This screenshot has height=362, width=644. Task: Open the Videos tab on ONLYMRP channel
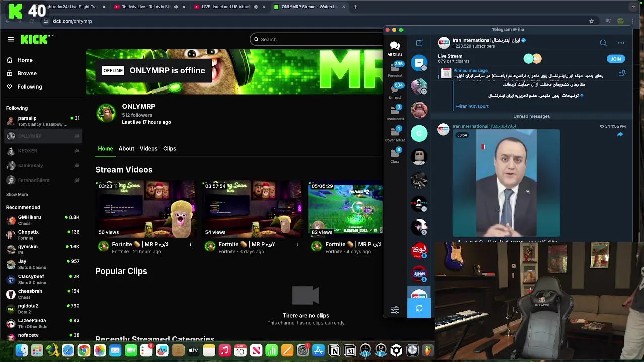click(x=148, y=149)
